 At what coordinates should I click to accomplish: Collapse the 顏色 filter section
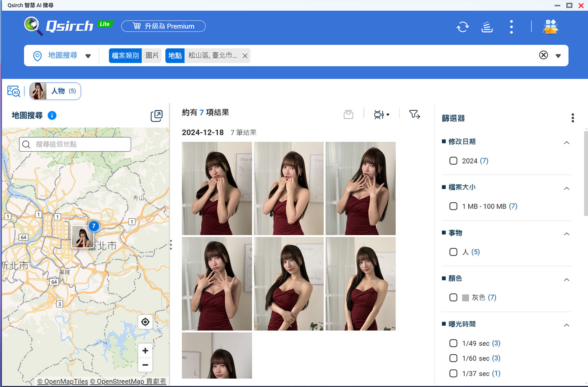567,280
